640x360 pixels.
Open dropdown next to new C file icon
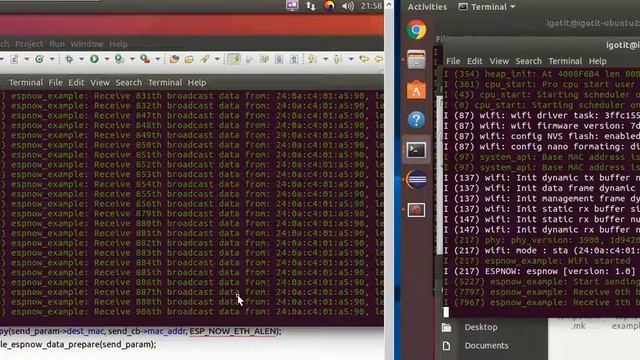pyautogui.click(x=27, y=60)
